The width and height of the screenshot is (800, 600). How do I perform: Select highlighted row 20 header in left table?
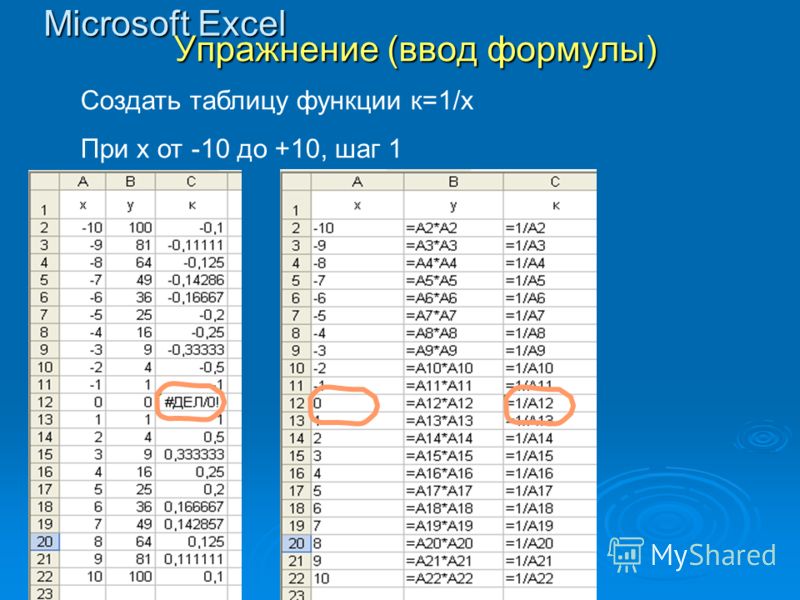pos(45,541)
